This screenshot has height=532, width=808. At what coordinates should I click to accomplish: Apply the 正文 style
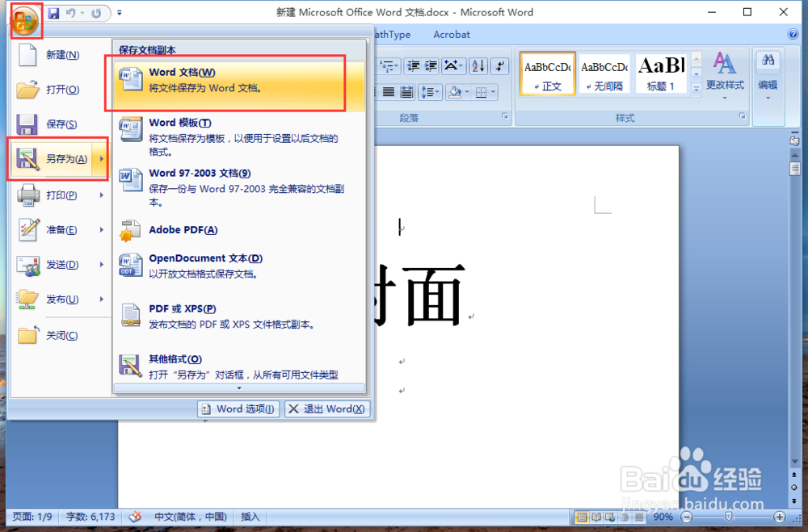pos(547,73)
